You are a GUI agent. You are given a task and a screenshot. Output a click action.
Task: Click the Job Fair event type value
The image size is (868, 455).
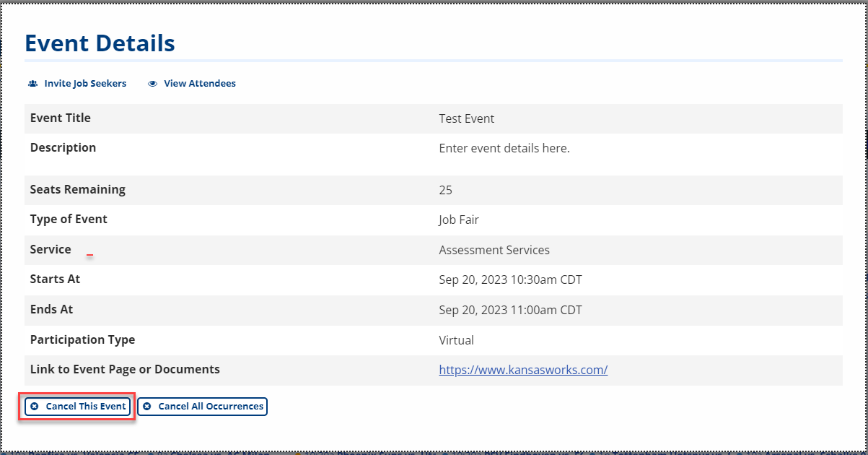click(x=458, y=220)
